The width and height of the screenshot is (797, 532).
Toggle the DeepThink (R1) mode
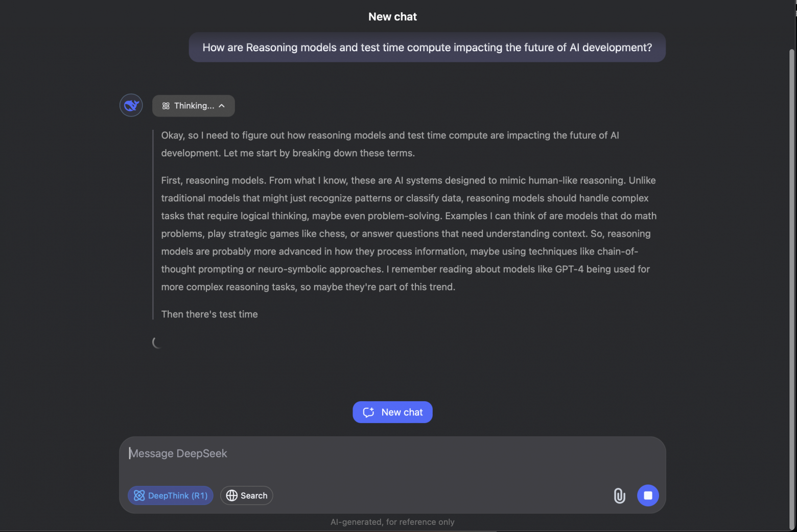(x=170, y=495)
